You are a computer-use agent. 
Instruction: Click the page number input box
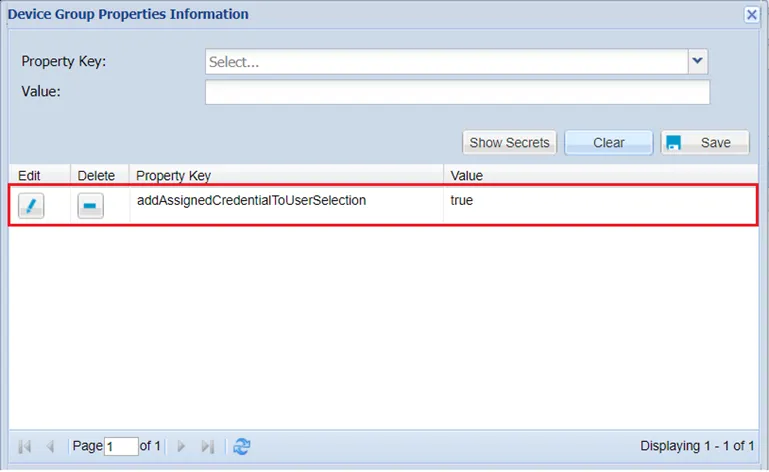coord(121,446)
